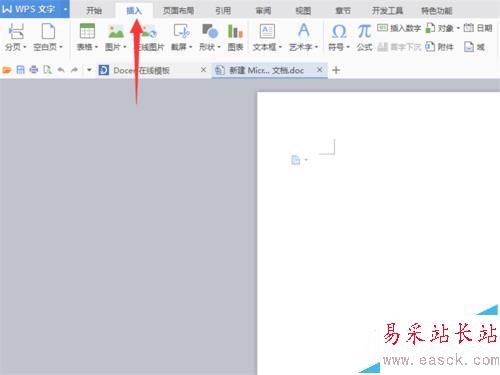Click the redo arrow icon

click(x=74, y=70)
